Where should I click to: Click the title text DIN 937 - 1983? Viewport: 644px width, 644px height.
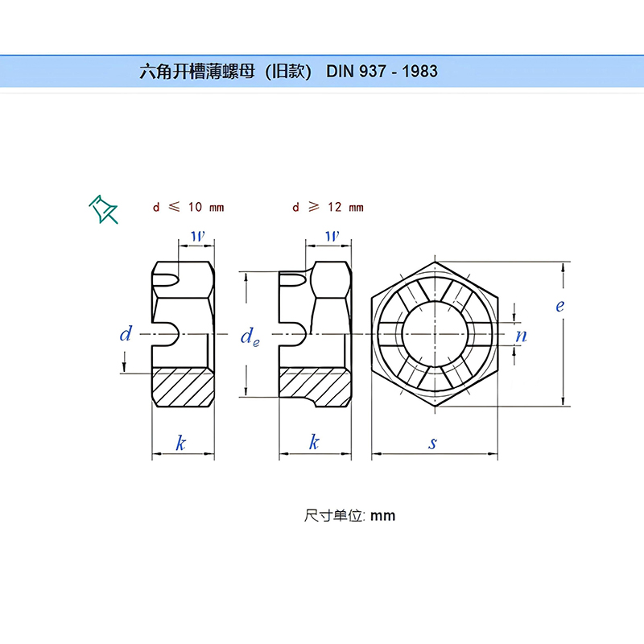(x=382, y=71)
